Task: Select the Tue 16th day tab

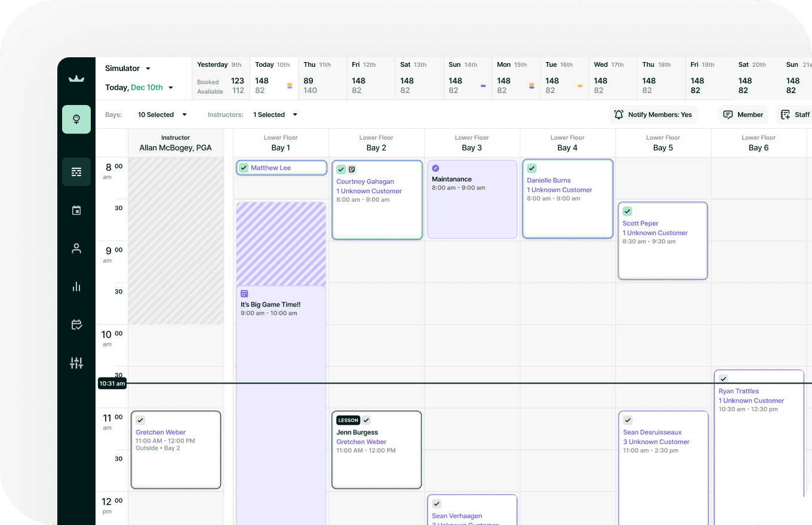Action: coord(564,78)
